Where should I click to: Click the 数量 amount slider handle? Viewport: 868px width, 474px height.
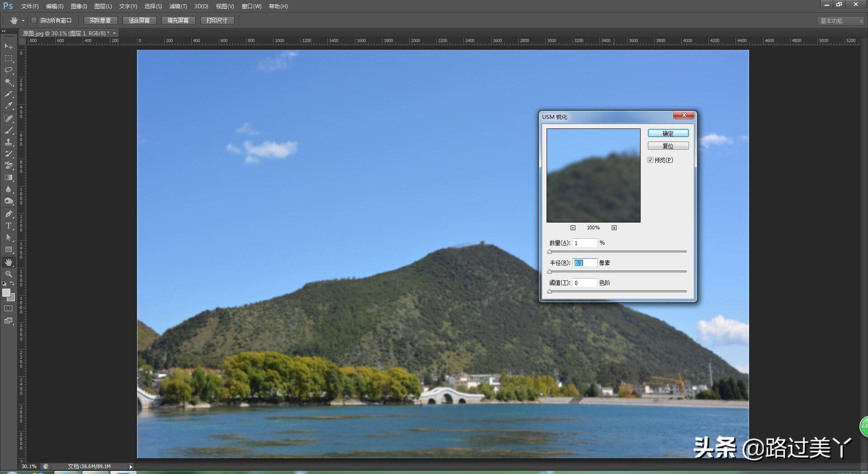tap(550, 252)
